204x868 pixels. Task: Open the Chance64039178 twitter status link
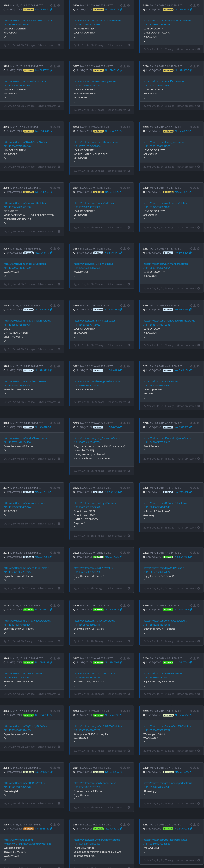tap(28, 23)
